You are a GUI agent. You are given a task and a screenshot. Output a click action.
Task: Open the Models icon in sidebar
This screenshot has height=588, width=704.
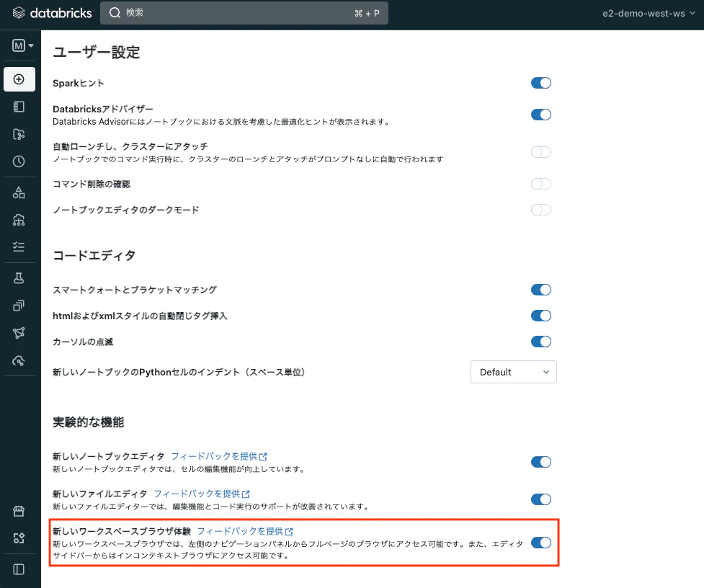click(19, 333)
